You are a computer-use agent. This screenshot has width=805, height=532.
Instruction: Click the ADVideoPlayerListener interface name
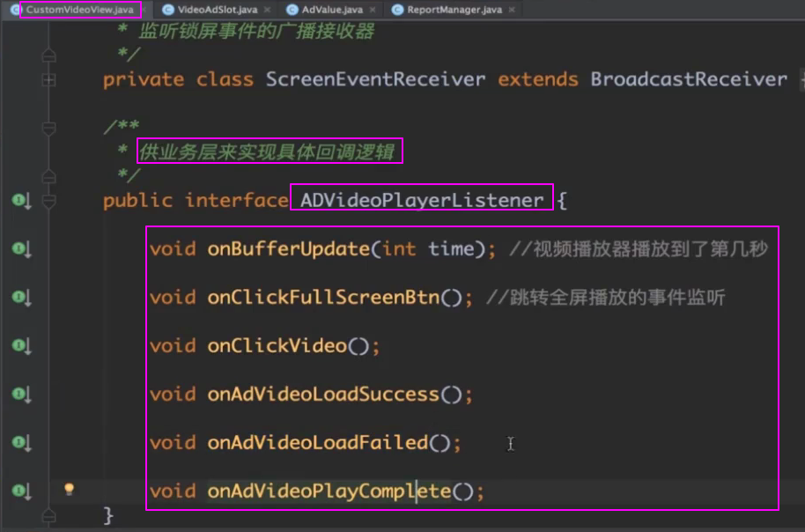coord(422,200)
